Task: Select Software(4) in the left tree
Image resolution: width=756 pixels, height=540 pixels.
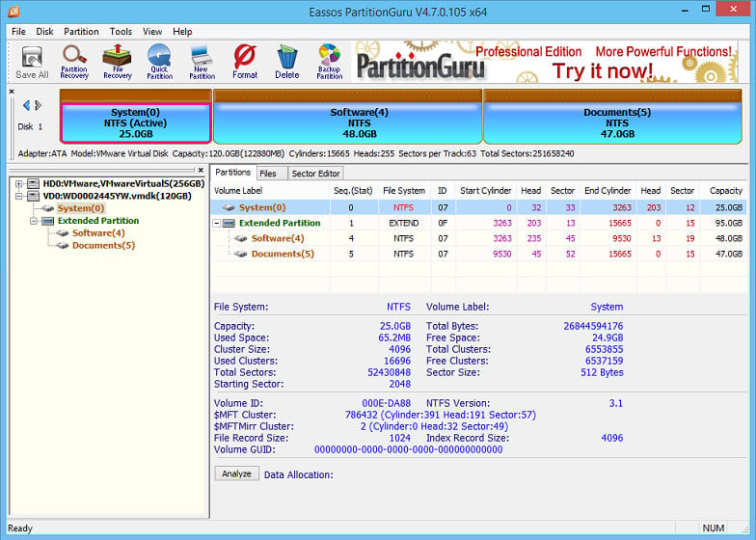Action: click(98, 233)
